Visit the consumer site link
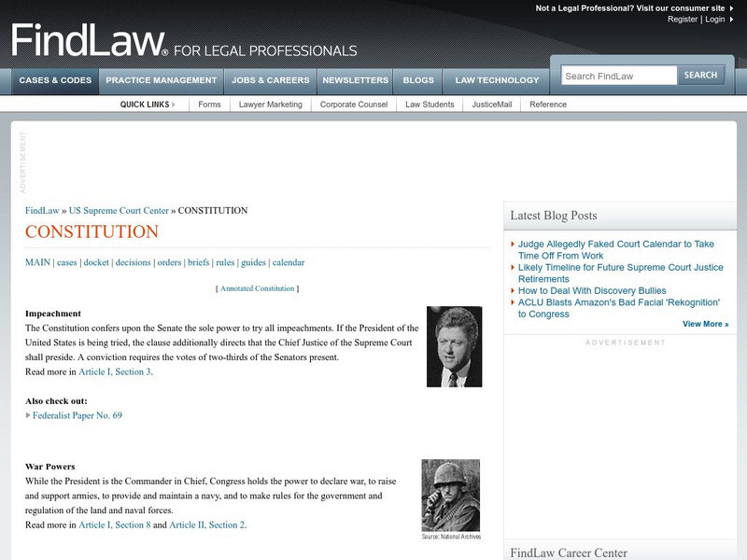The height and width of the screenshot is (560, 747). (629, 8)
